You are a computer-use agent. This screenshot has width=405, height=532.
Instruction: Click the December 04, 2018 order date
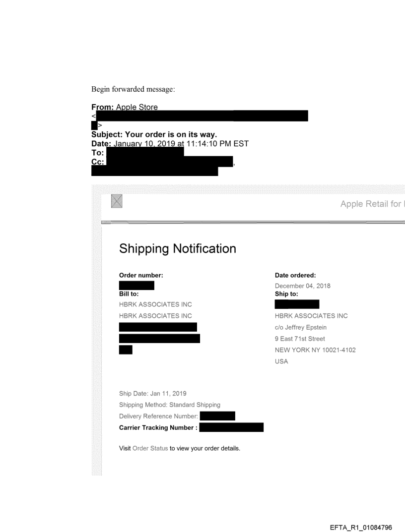(x=303, y=286)
